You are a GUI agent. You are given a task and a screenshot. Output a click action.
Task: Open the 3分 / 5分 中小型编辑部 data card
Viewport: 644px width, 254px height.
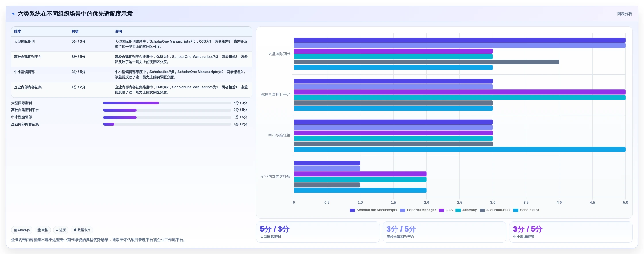point(571,232)
